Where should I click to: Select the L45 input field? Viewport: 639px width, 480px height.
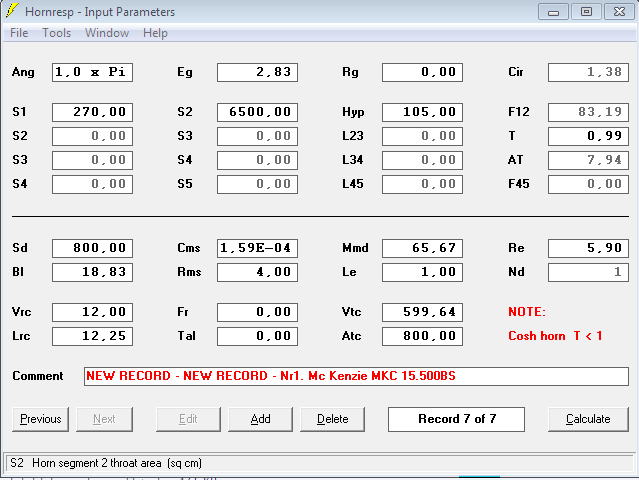422,185
